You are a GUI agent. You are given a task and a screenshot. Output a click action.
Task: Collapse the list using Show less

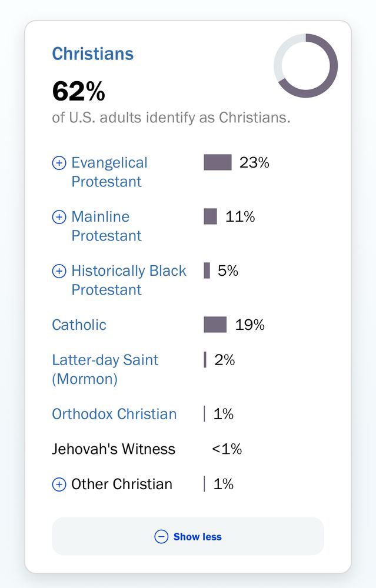tap(188, 536)
